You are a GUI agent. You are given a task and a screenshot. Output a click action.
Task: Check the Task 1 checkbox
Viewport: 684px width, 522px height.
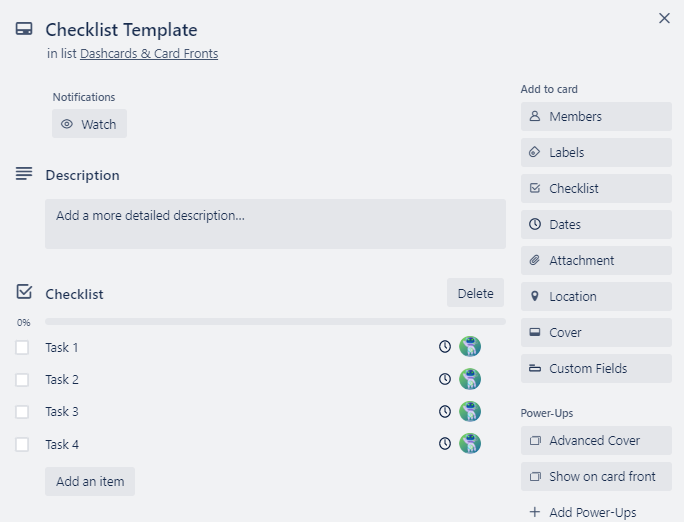coord(22,348)
